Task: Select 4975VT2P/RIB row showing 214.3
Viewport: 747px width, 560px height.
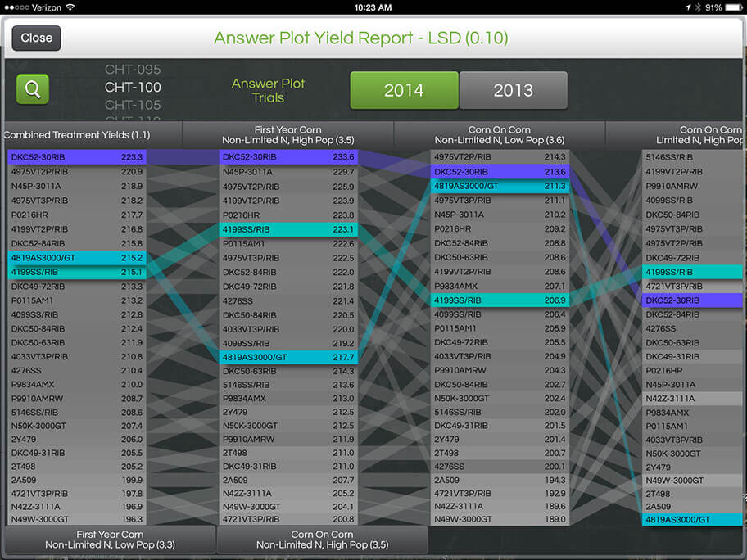Action: pos(500,157)
